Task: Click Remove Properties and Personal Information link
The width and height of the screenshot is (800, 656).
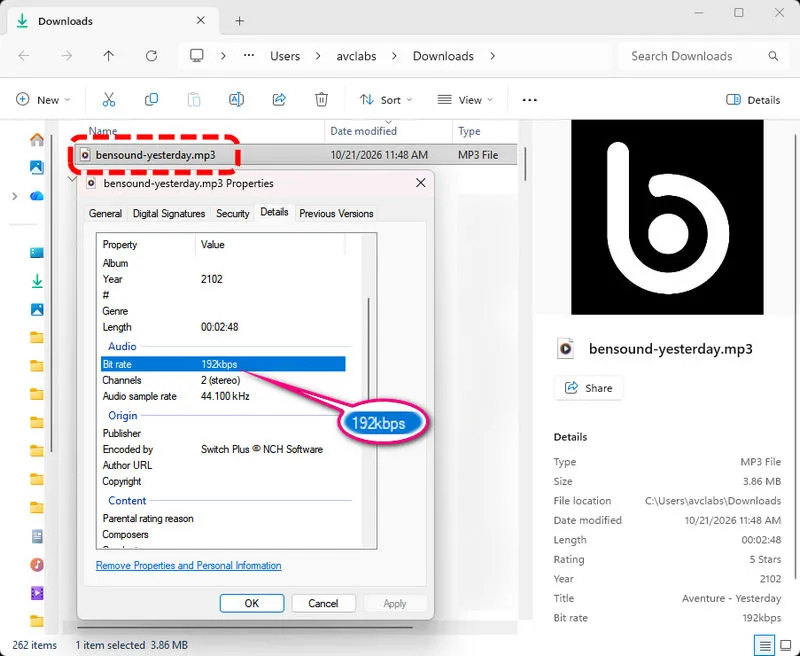Action: [x=188, y=565]
